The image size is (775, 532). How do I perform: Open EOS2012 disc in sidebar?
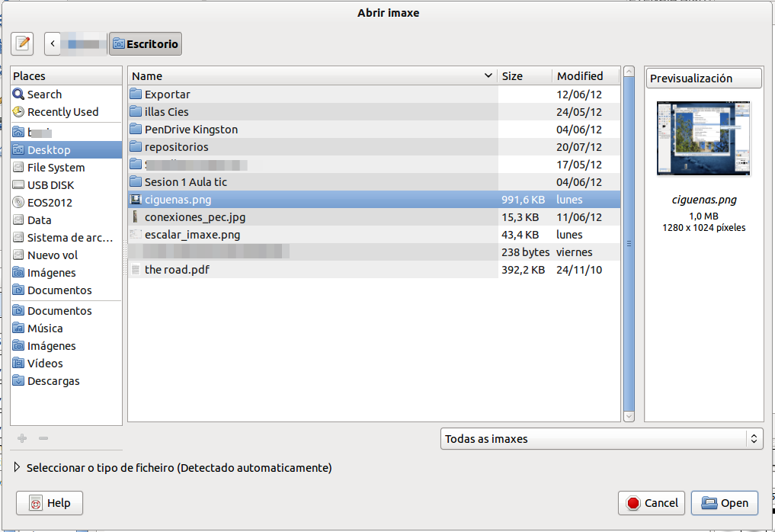click(x=50, y=203)
